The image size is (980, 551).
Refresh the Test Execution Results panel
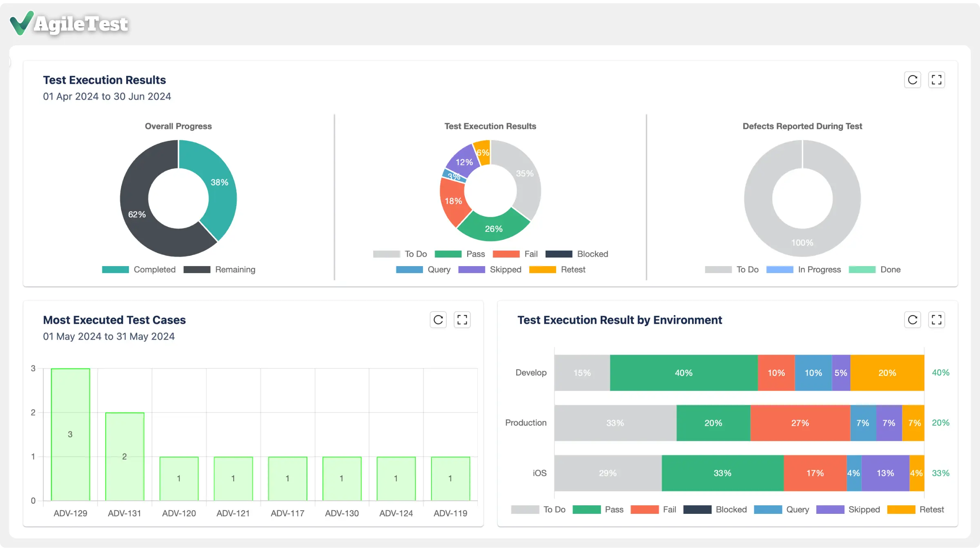[x=913, y=80]
